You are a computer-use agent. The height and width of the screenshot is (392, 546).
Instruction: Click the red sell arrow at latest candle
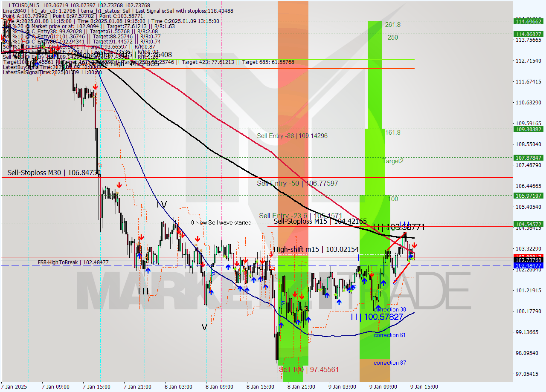[x=414, y=246]
